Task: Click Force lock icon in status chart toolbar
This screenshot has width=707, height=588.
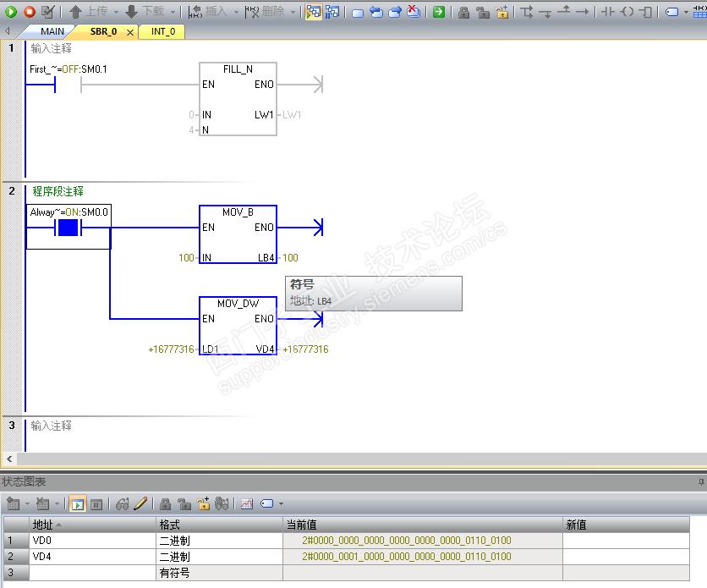Action: tap(166, 504)
